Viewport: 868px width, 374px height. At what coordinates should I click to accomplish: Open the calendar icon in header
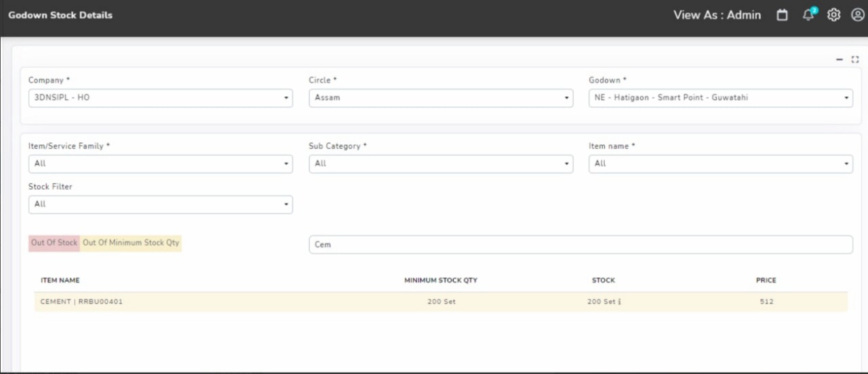click(782, 15)
